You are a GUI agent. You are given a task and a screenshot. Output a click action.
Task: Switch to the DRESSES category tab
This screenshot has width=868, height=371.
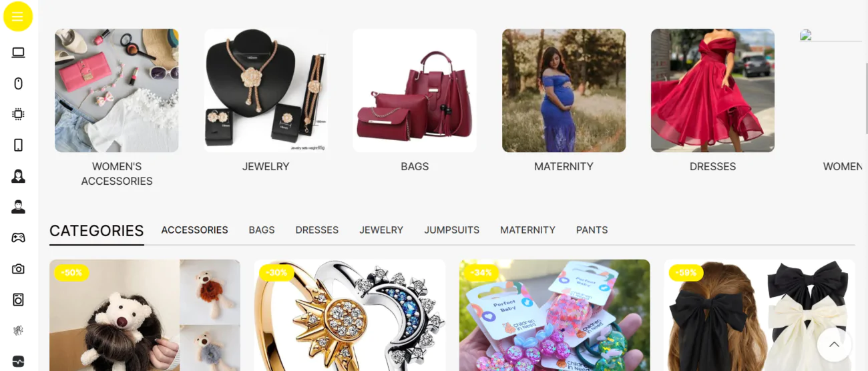pos(317,230)
